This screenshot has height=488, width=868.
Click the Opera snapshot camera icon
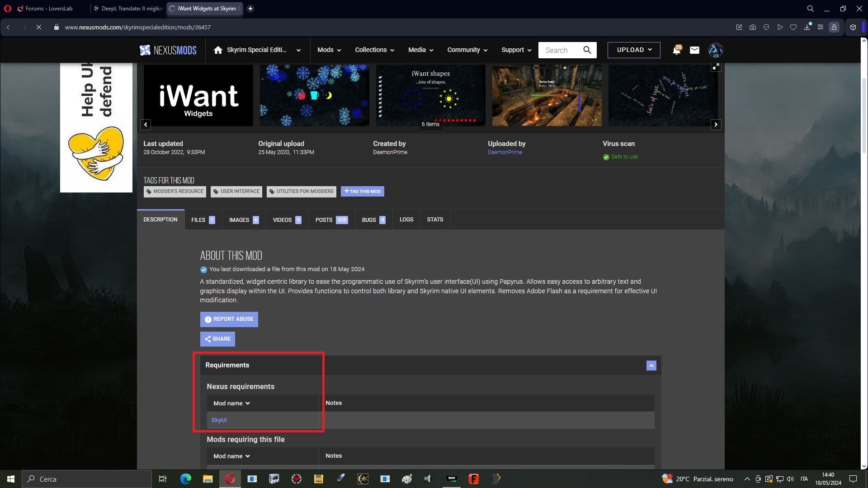[753, 27]
